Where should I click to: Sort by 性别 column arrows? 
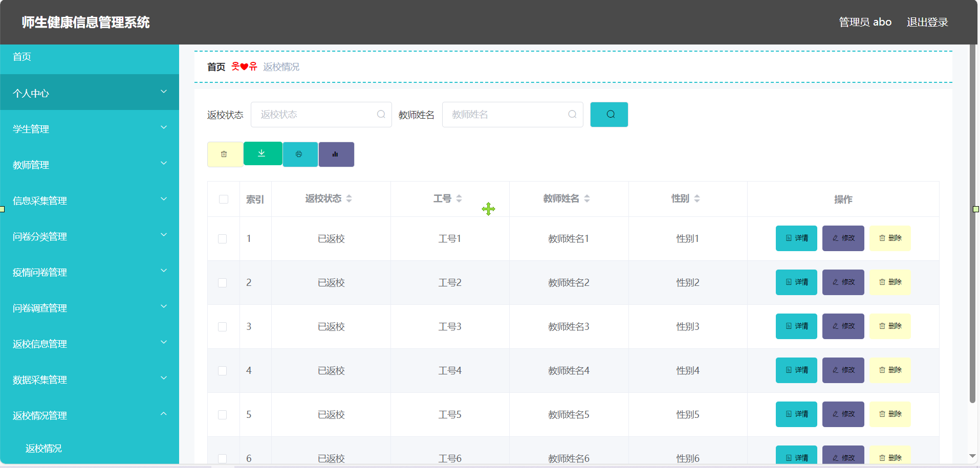click(x=697, y=198)
